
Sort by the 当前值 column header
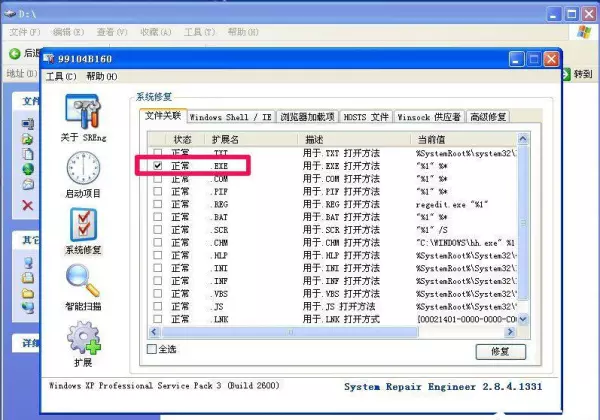tap(464, 139)
